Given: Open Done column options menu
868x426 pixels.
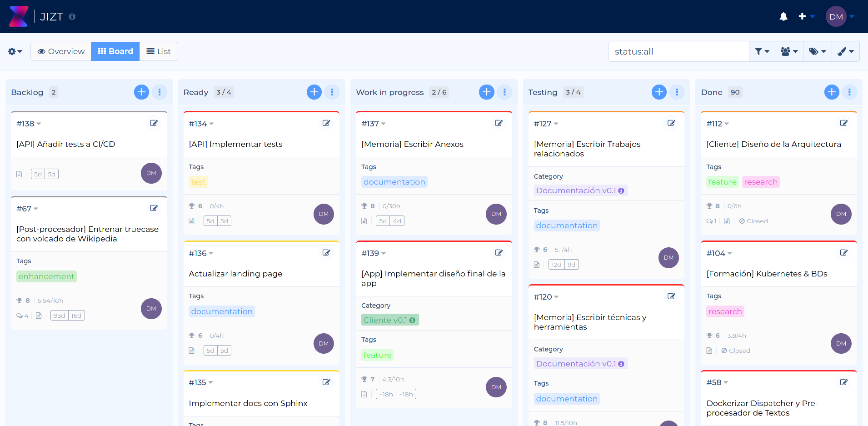Looking at the screenshot, I should (849, 92).
